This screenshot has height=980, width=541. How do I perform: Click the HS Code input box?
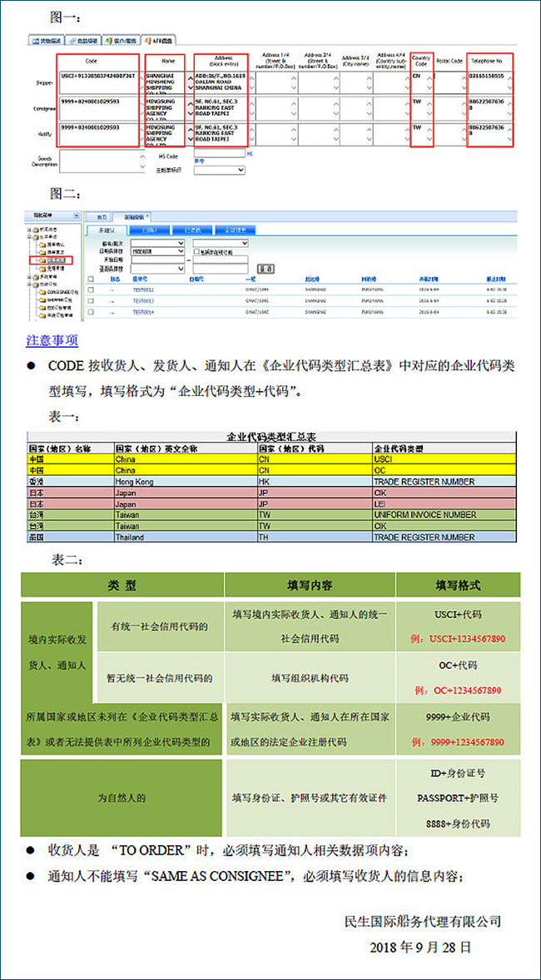pos(219,152)
